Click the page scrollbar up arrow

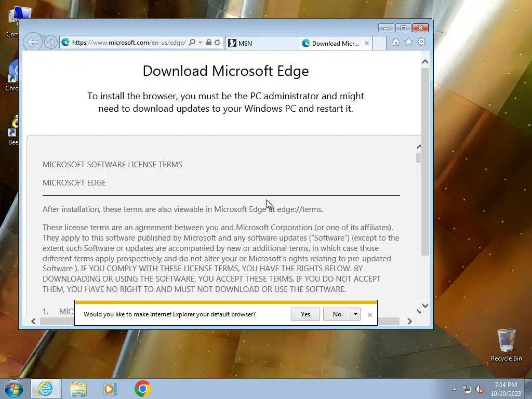[x=425, y=62]
